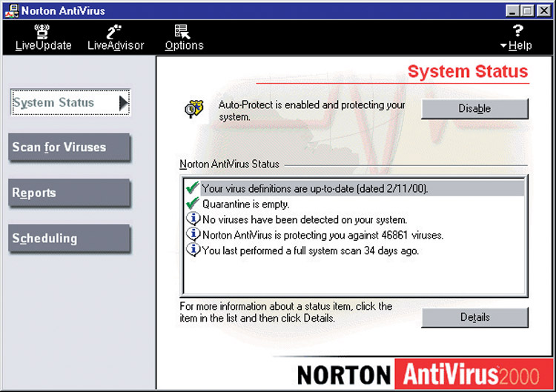The height and width of the screenshot is (392, 556).
Task: Close the Norton AntiVirus window
Action: click(543, 10)
